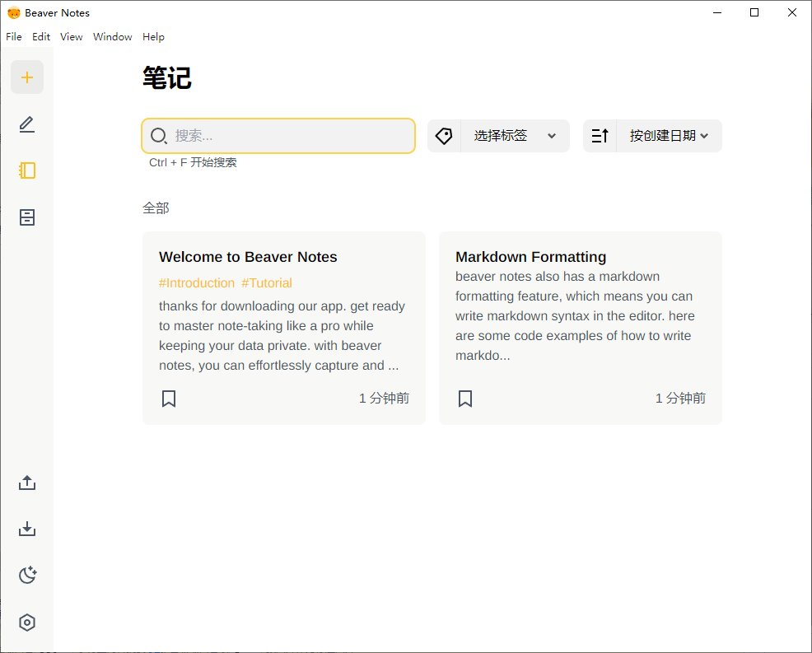The height and width of the screenshot is (653, 812).
Task: Open the notebook notes view icon
Action: tap(27, 170)
